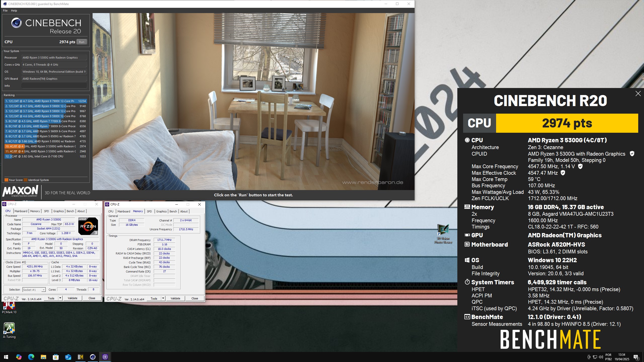Click Tools button in left CPU-Z
This screenshot has height=362, width=644.
coord(51,298)
